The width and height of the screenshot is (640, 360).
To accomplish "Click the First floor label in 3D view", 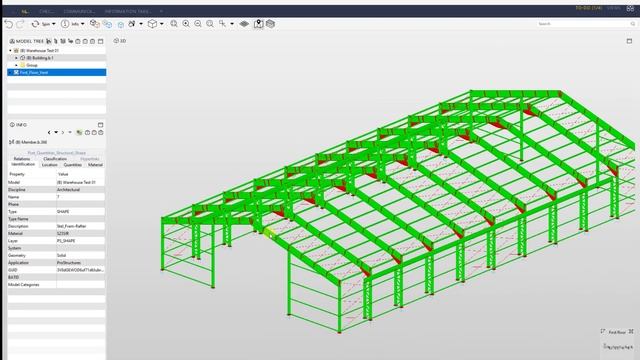I will tap(617, 332).
